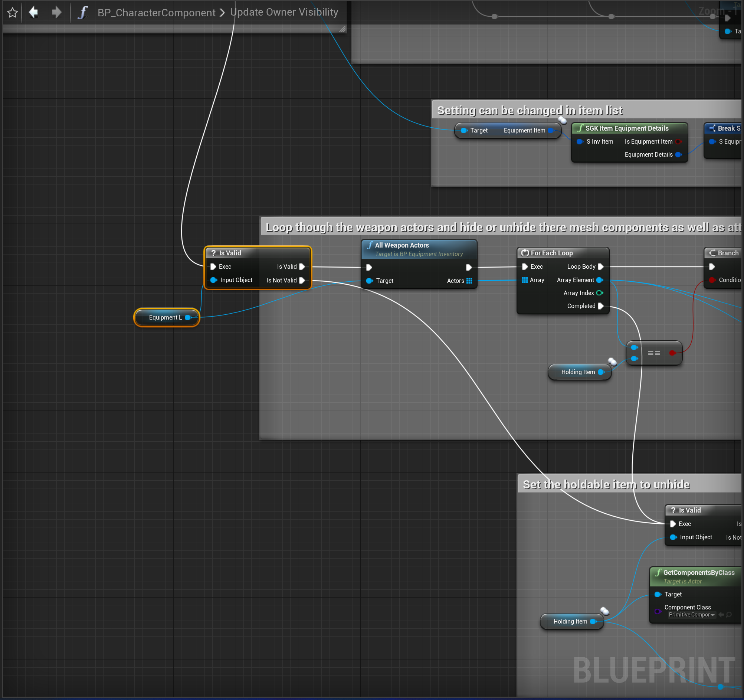Click the use-selected arrow beside Primitive Component

[x=721, y=615]
